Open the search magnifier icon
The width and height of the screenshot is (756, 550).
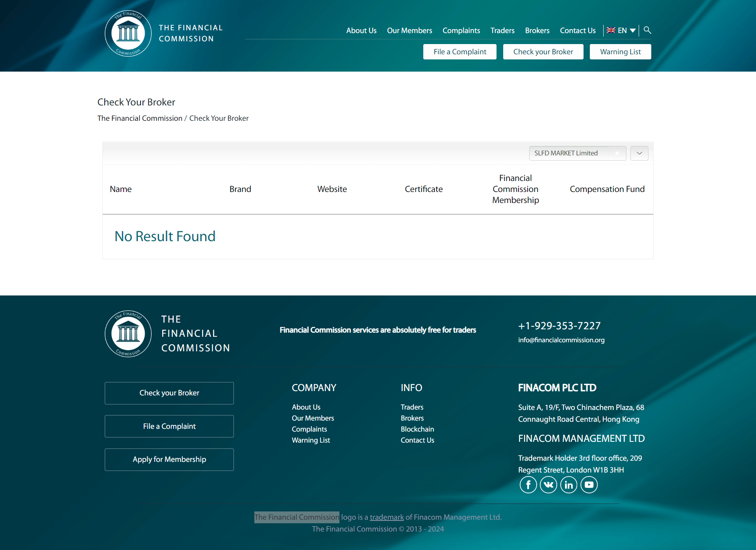click(647, 30)
